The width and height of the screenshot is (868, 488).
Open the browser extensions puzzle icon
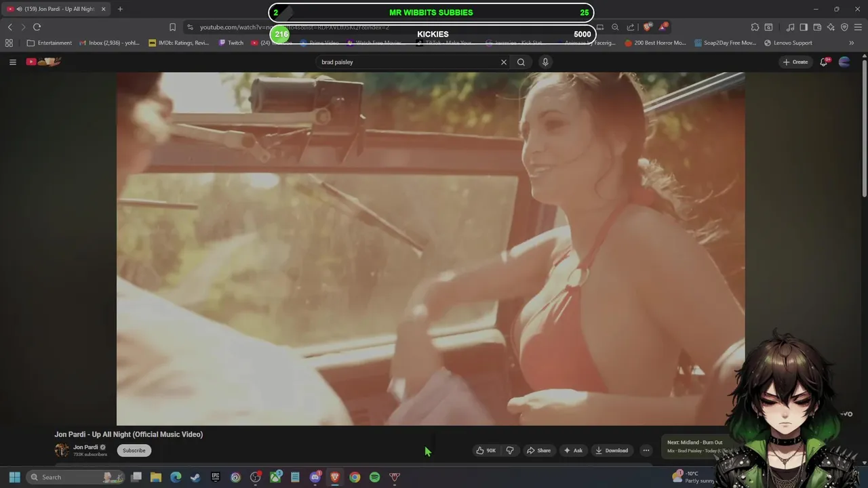point(755,27)
